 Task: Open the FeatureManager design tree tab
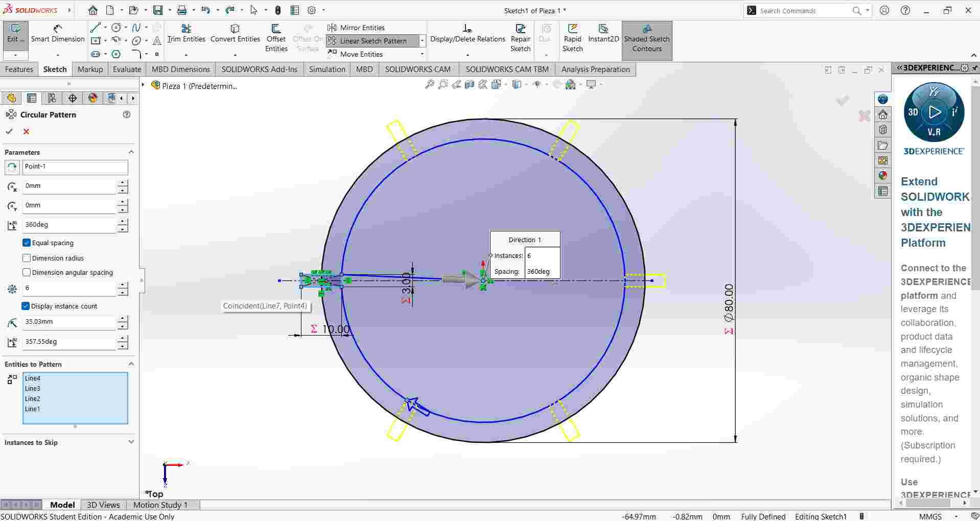coord(11,98)
